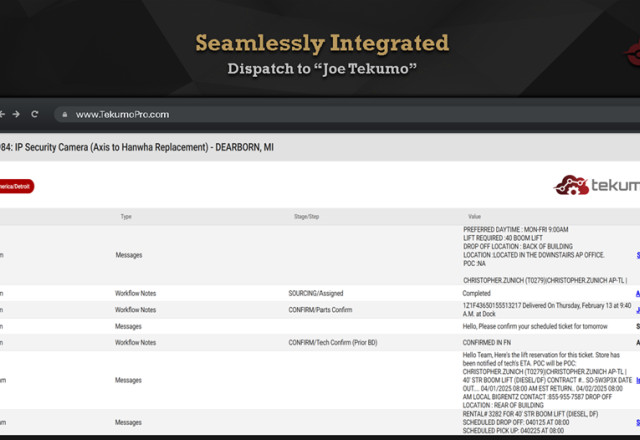The height and width of the screenshot is (440, 640).
Task: Sort by the Type column header
Action: (126, 216)
